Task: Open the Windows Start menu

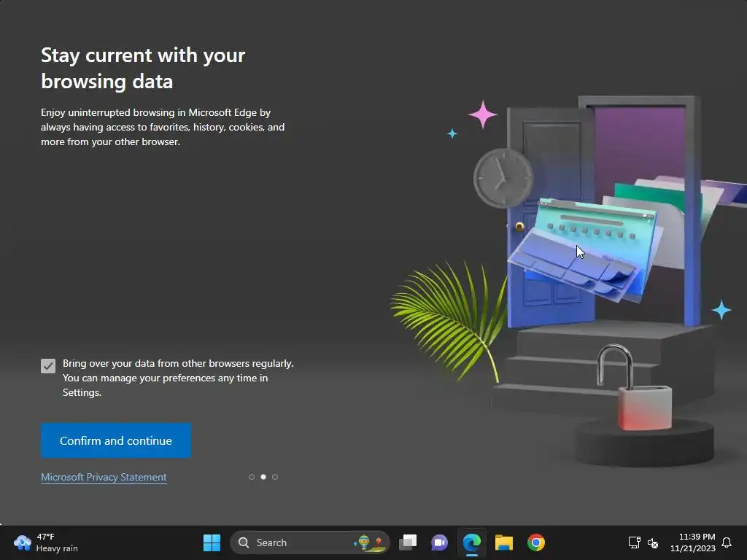Action: [212, 542]
